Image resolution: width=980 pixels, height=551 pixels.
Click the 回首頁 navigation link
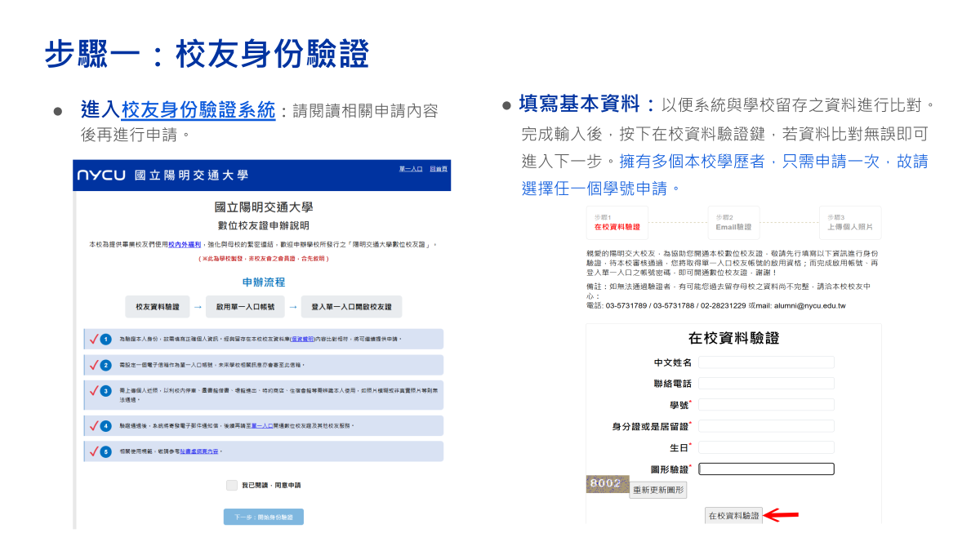click(x=440, y=169)
